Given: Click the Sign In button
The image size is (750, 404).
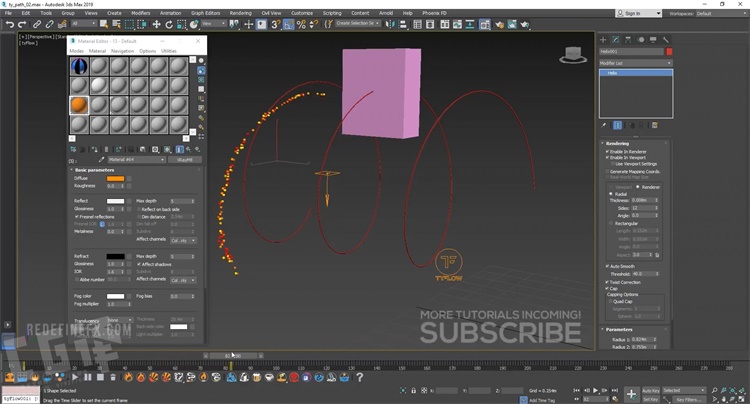Looking at the screenshot, I should (639, 13).
